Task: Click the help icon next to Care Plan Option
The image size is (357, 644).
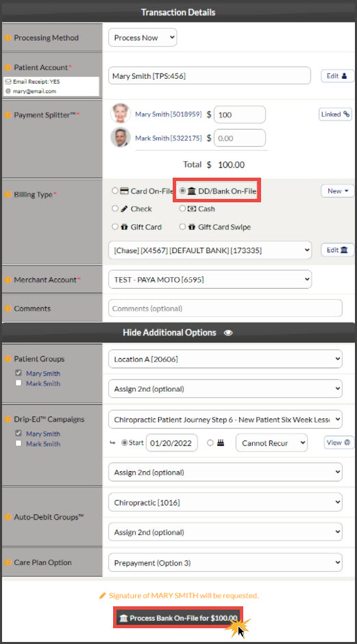Action: [8, 562]
